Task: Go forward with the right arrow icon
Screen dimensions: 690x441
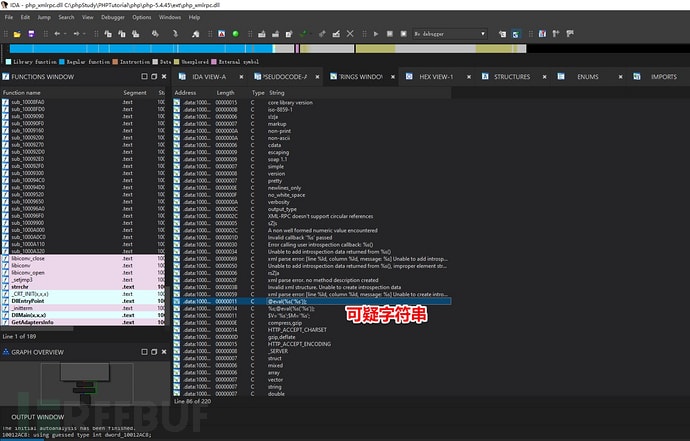Action: click(x=77, y=34)
